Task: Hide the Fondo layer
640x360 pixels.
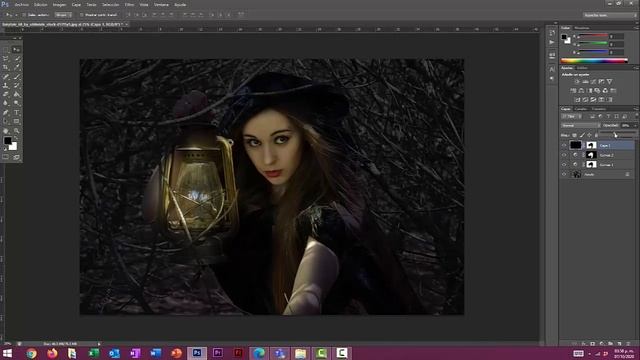Action: (564, 174)
